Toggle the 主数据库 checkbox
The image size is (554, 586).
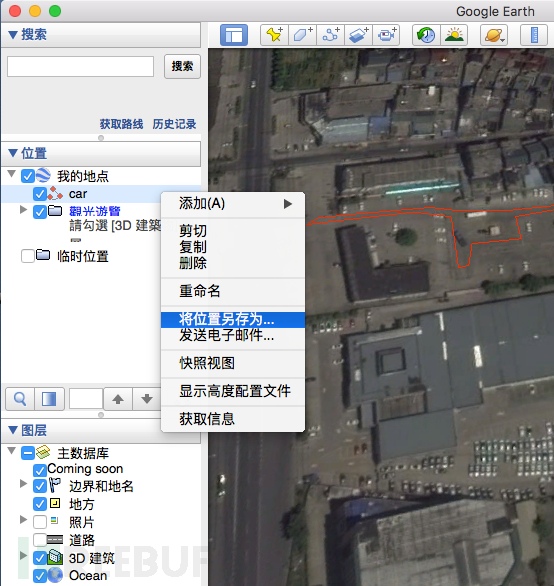pyautogui.click(x=28, y=453)
